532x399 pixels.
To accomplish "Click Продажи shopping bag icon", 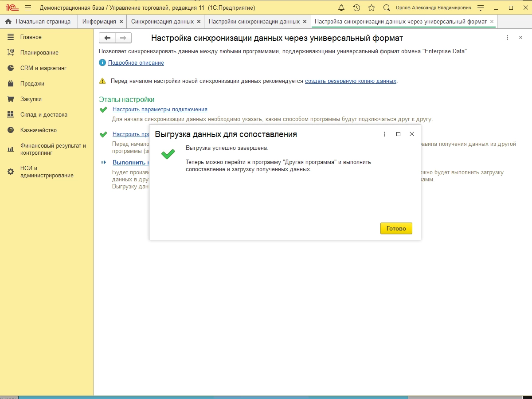I will coord(11,83).
